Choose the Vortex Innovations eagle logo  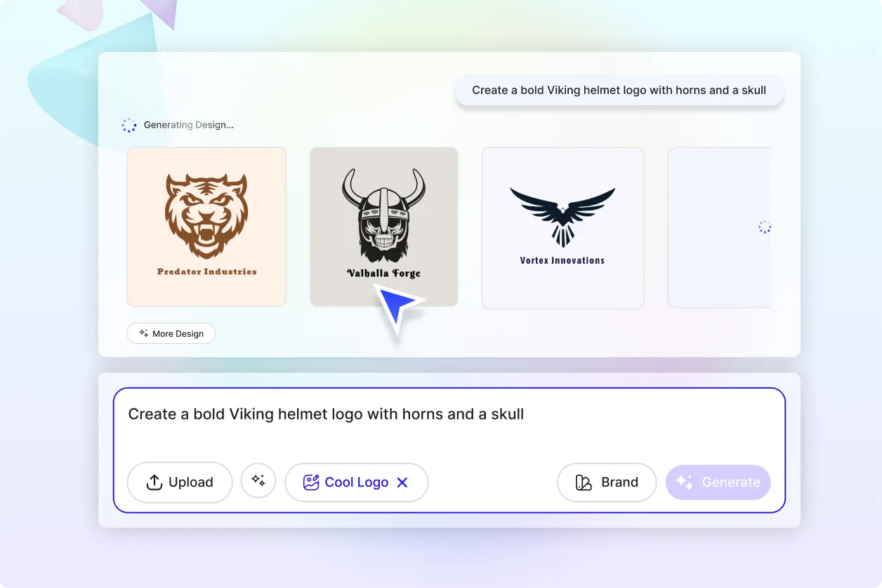(x=562, y=228)
